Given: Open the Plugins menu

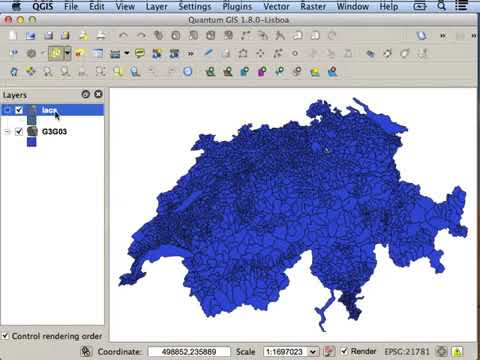Looking at the screenshot, I should point(237,6).
